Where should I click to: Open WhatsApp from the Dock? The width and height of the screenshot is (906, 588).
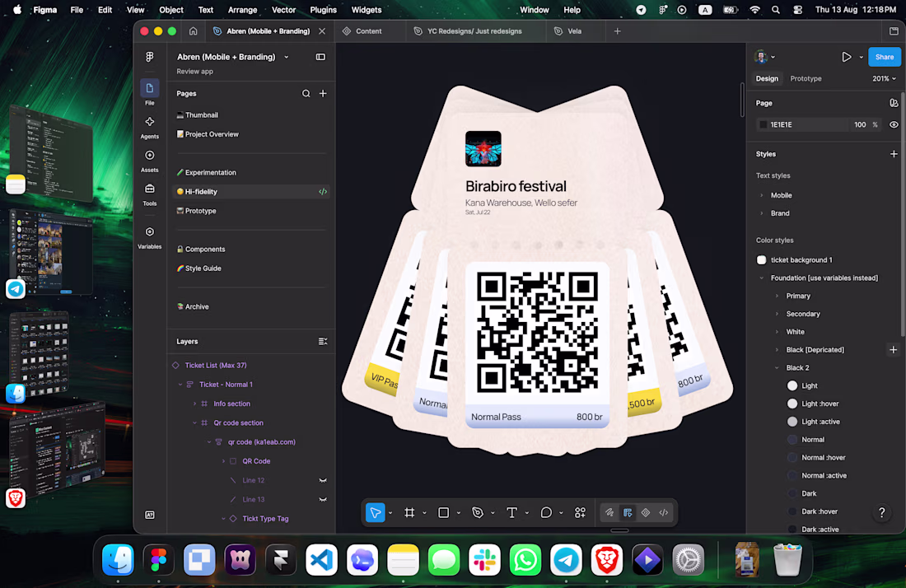point(525,560)
